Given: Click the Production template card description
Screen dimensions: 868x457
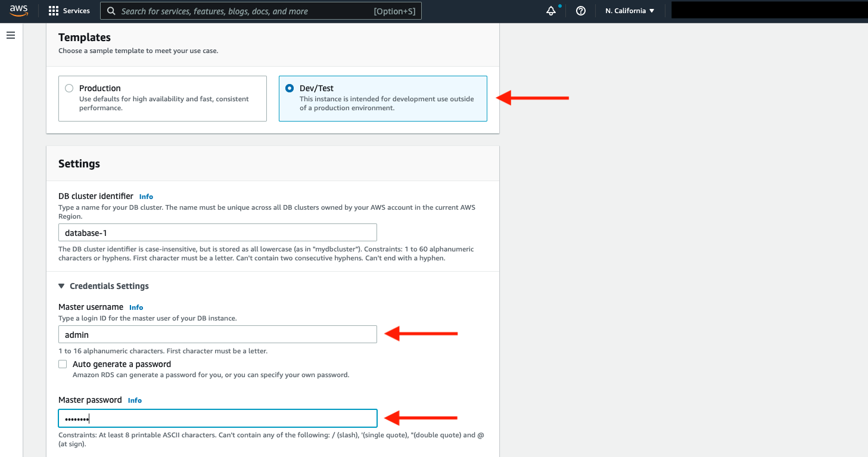Looking at the screenshot, I should pos(164,104).
